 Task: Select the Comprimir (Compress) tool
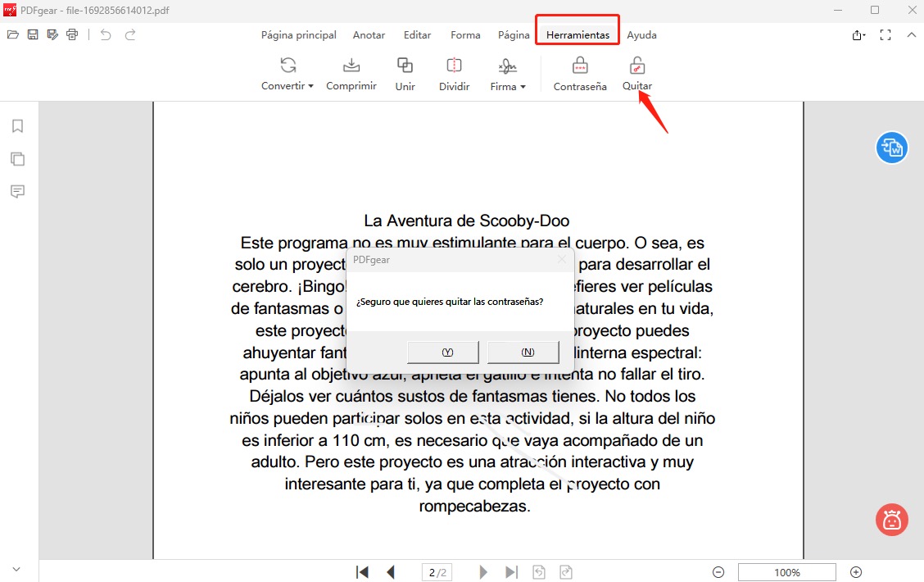[x=351, y=73]
